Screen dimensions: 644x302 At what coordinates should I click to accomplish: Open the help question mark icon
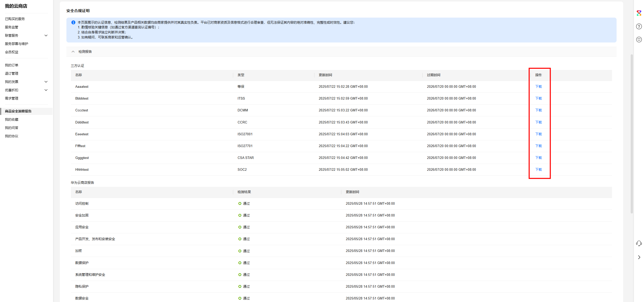point(639,26)
